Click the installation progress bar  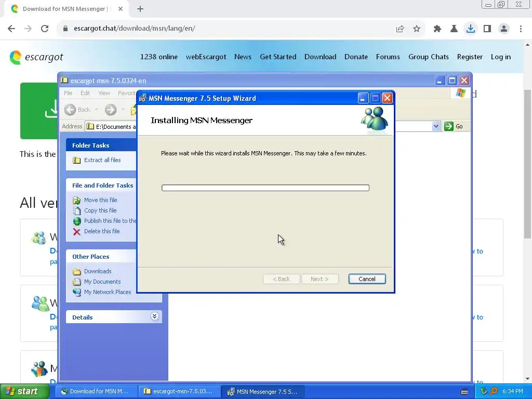265,188
